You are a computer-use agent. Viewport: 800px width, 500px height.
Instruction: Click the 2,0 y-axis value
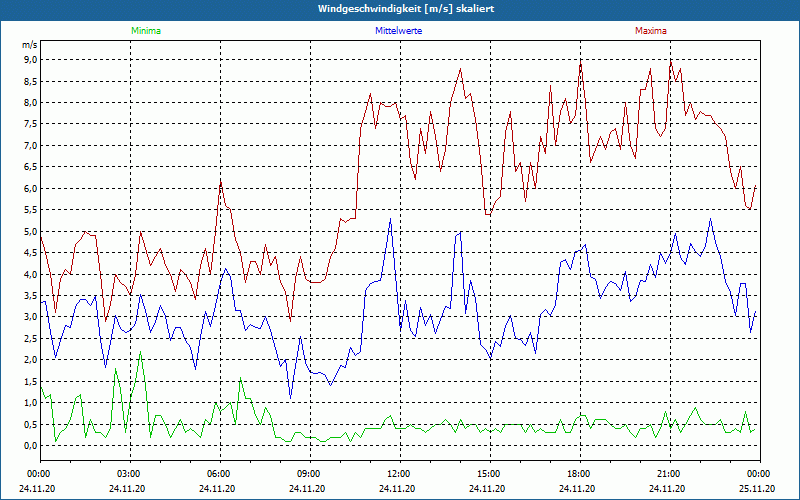[30, 360]
